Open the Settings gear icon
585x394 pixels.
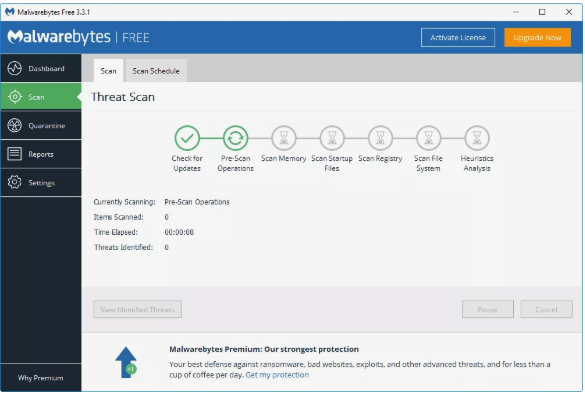pos(15,182)
